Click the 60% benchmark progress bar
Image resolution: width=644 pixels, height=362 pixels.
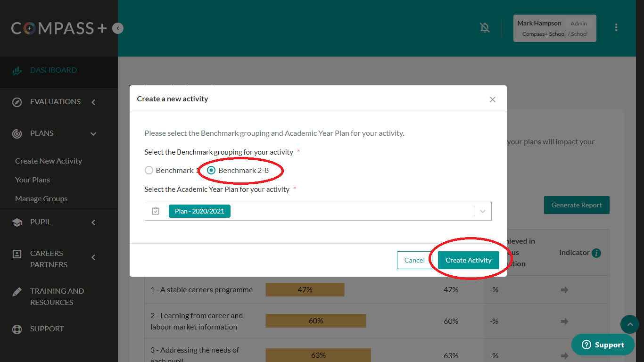315,321
